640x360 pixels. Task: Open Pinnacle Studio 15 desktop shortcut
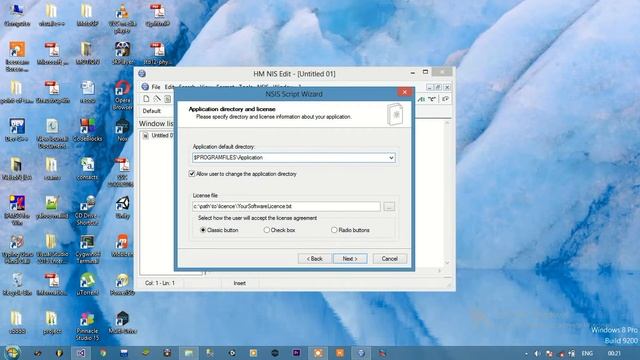point(87,326)
